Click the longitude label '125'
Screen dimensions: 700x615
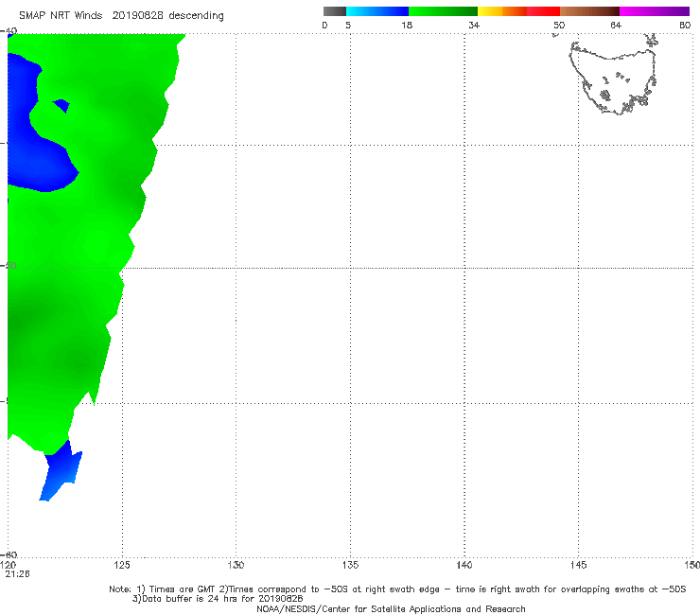pos(122,566)
